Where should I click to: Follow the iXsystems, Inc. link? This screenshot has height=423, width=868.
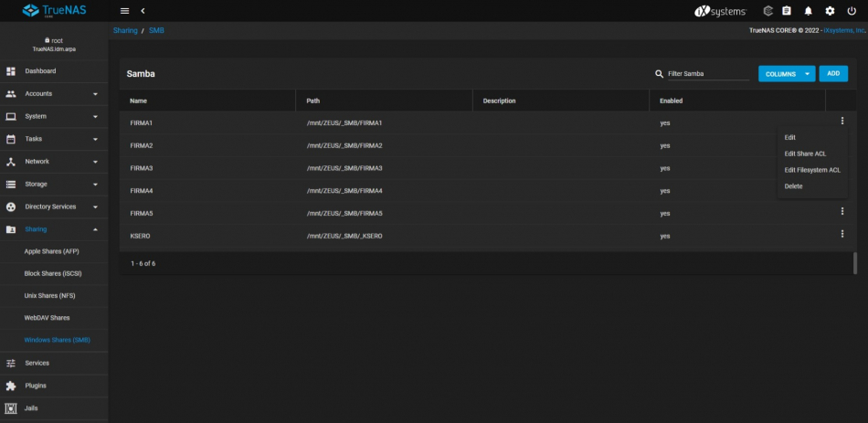pos(842,30)
